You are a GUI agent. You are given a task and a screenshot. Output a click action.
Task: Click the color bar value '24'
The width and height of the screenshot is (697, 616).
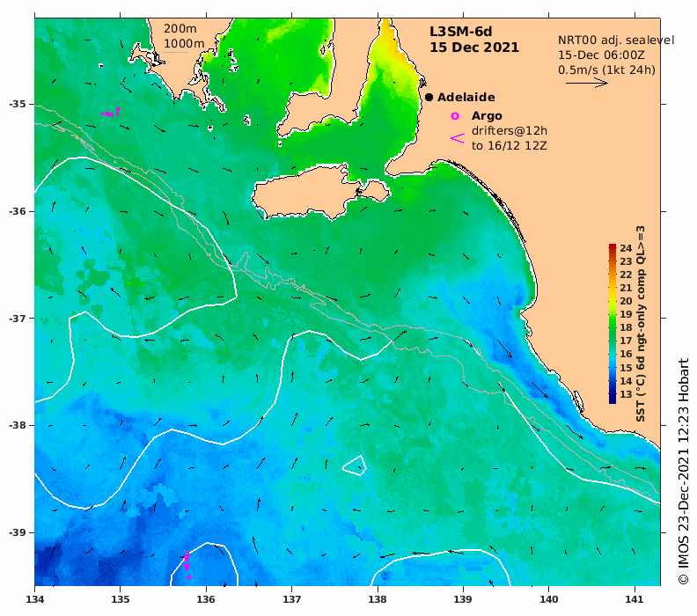[626, 248]
